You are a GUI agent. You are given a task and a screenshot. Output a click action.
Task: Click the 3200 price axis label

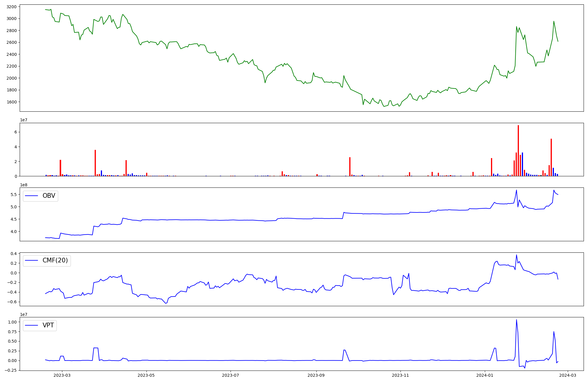point(12,6)
